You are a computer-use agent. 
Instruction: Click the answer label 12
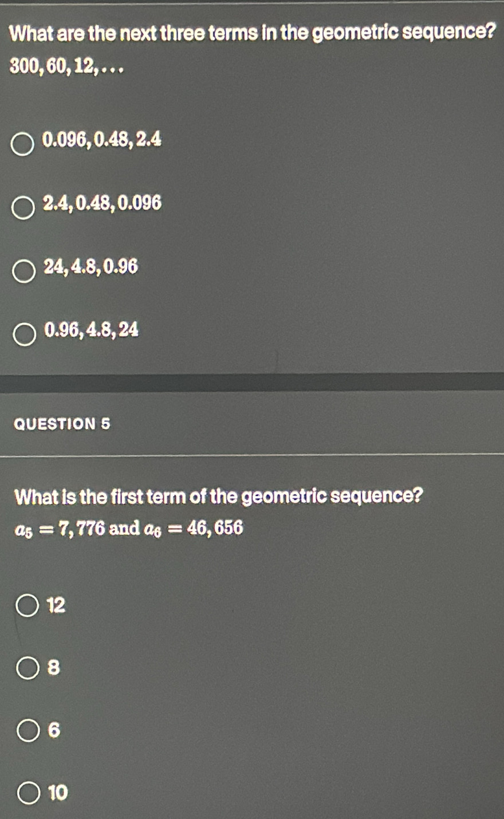[x=56, y=604]
